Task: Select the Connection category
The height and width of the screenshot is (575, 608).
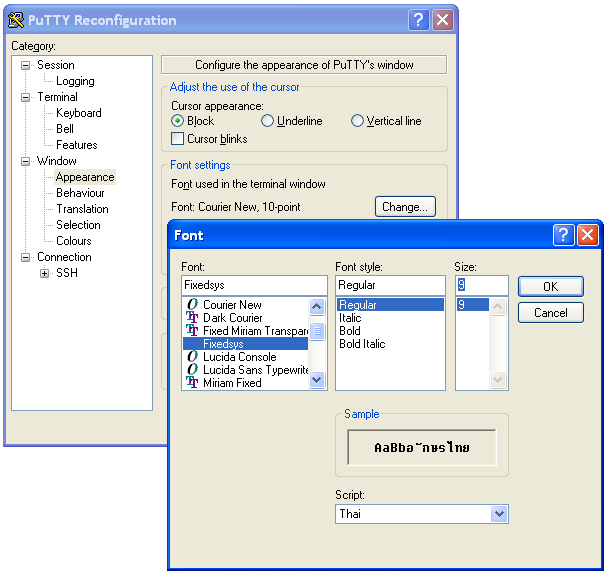Action: tap(64, 257)
